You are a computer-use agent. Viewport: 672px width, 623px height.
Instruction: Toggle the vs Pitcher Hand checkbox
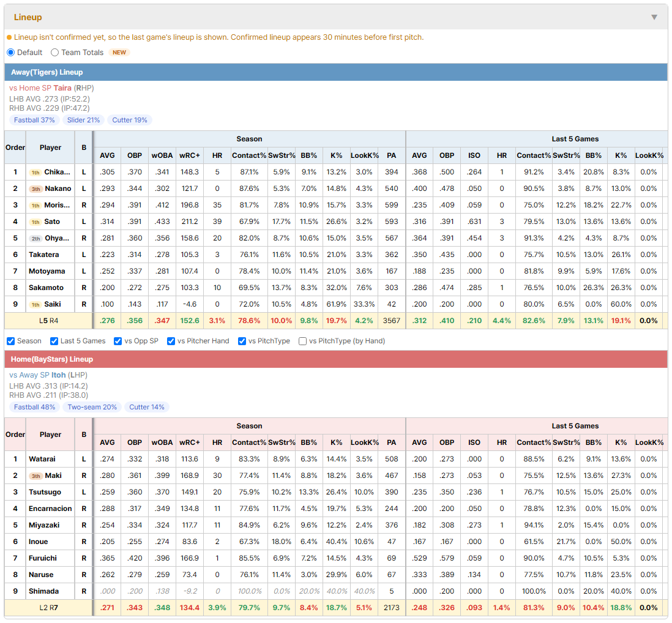click(x=171, y=341)
